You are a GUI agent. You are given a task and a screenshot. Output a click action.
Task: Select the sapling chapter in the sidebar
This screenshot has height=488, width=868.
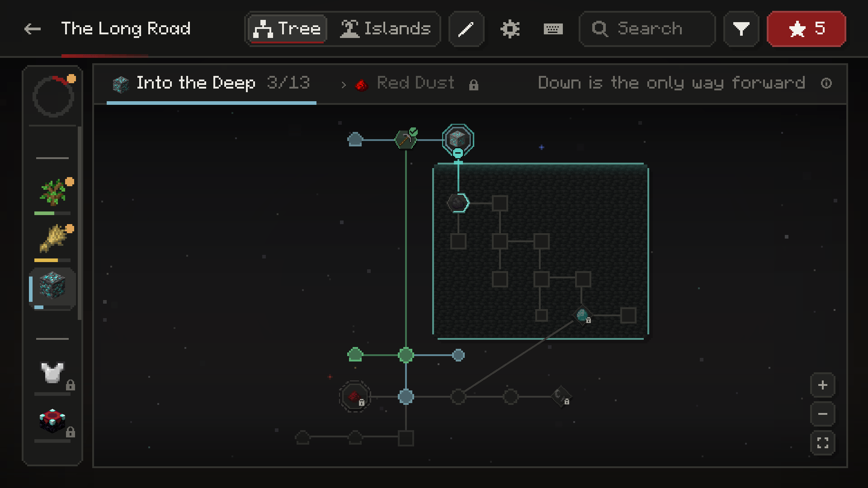pyautogui.click(x=53, y=192)
